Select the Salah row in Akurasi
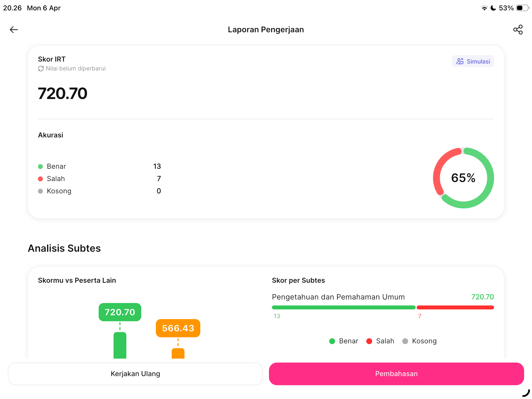 tap(99, 179)
